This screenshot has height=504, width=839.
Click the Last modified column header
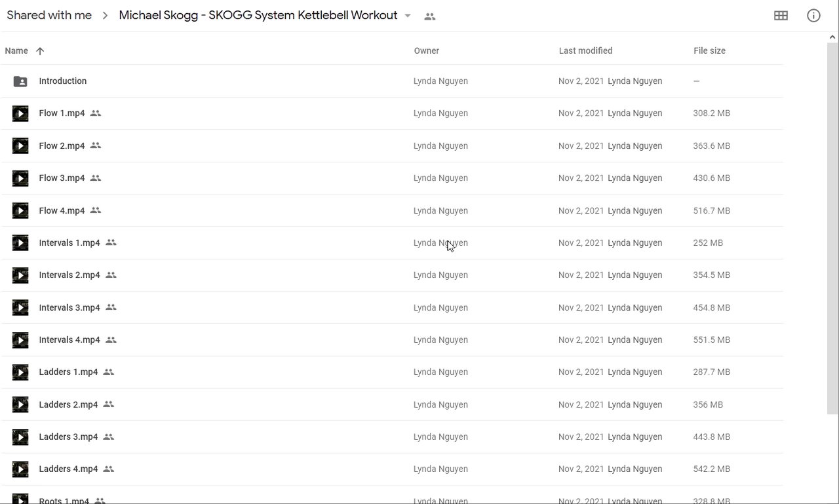click(x=585, y=51)
